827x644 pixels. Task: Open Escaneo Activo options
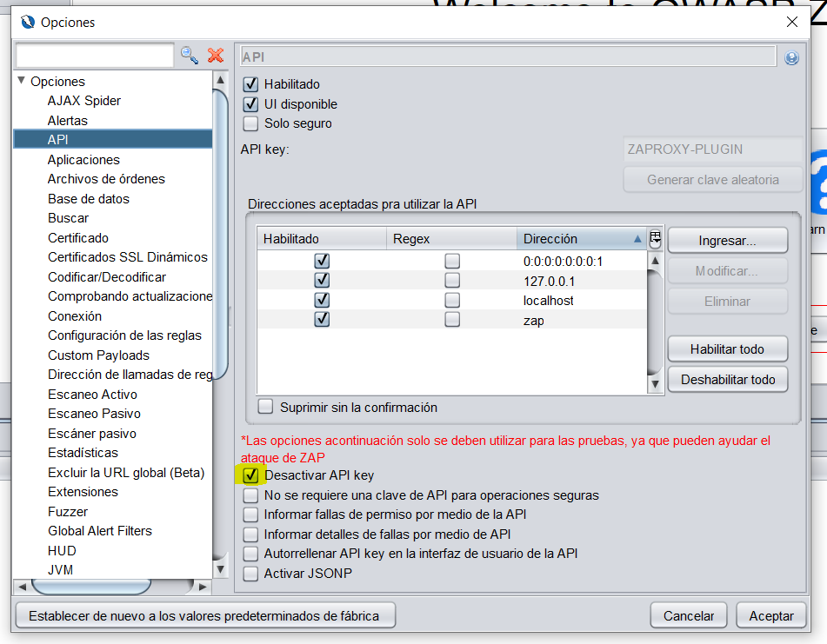92,395
